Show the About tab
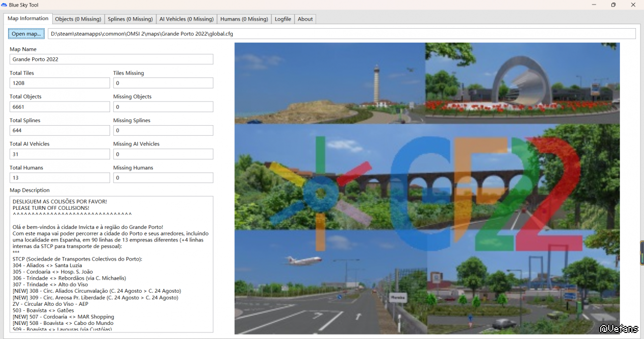Viewport: 644px width, 339px height. click(x=305, y=19)
